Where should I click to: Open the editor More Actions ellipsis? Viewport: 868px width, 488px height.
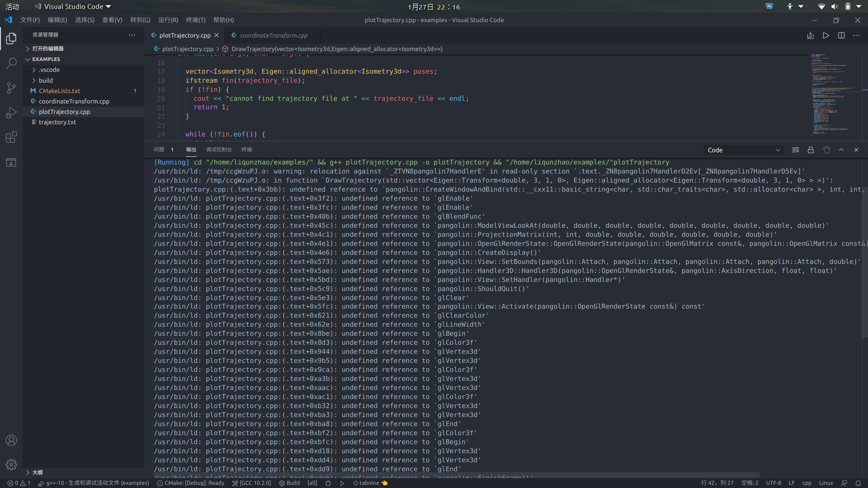(856, 35)
